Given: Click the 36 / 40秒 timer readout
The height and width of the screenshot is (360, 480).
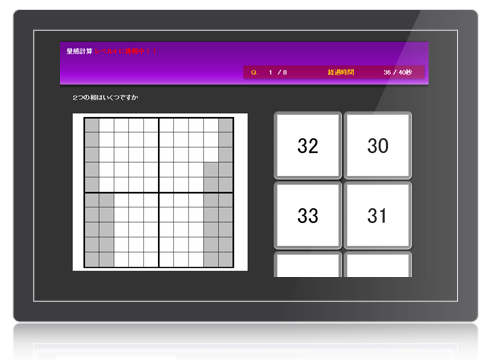Looking at the screenshot, I should [397, 72].
